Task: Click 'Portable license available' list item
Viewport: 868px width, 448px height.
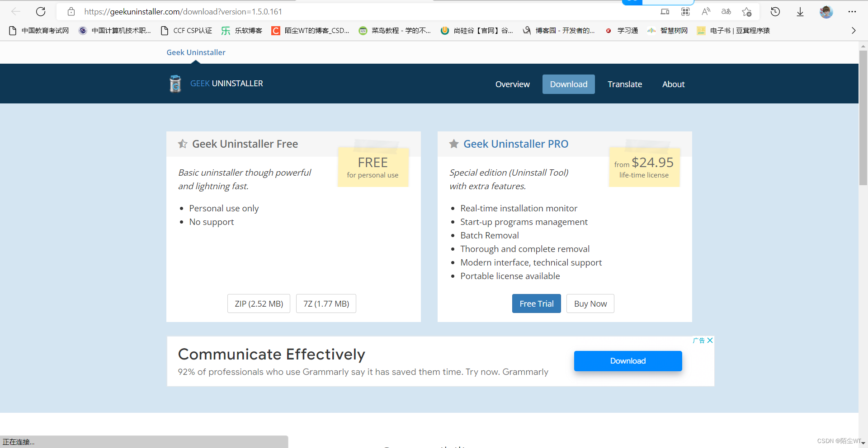Action: click(510, 276)
